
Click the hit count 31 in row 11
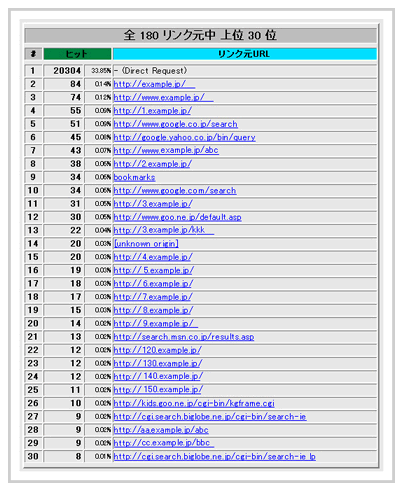pyautogui.click(x=75, y=204)
